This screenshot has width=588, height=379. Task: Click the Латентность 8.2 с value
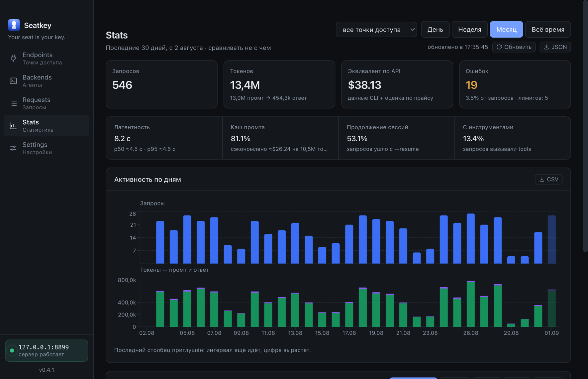click(x=122, y=139)
